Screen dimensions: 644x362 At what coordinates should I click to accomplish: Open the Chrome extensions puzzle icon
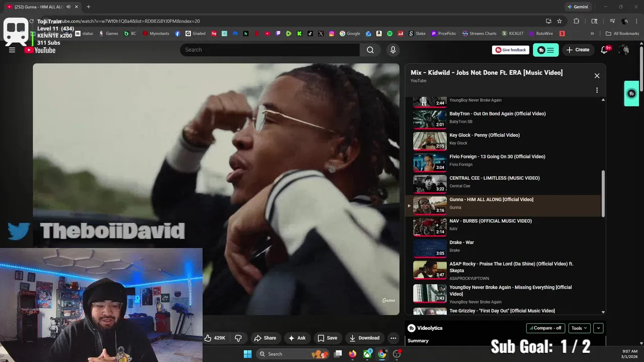pyautogui.click(x=577, y=21)
